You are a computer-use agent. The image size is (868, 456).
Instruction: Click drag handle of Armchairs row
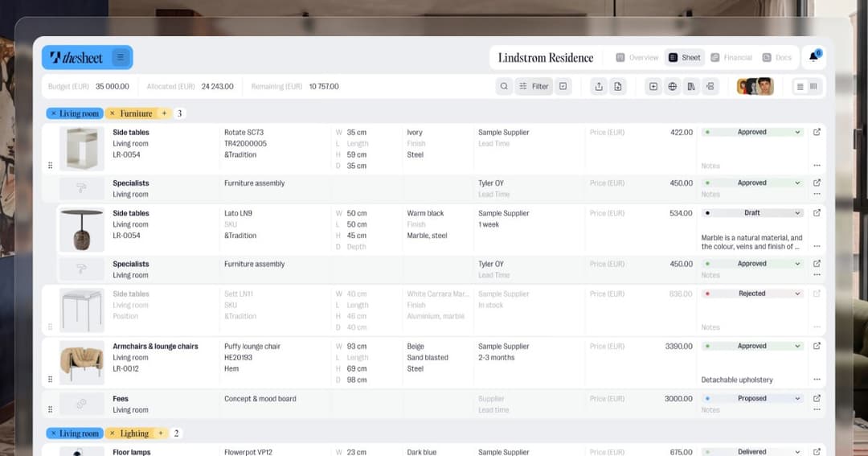(51, 380)
